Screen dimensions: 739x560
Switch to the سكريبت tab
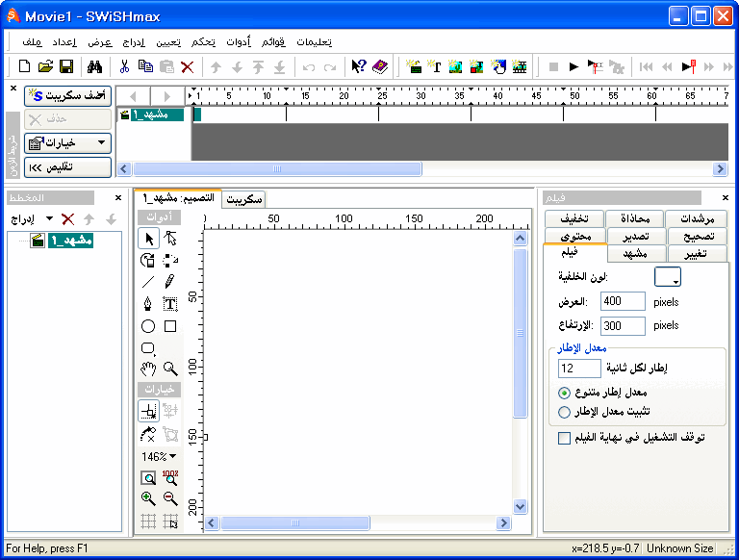[x=243, y=199]
